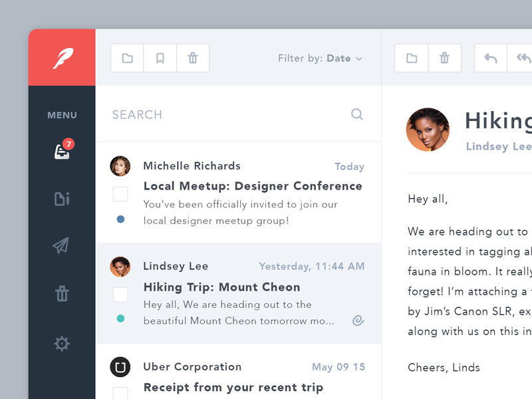Expand the Filter by Date dropdown
The width and height of the screenshot is (532, 399).
[x=321, y=59]
